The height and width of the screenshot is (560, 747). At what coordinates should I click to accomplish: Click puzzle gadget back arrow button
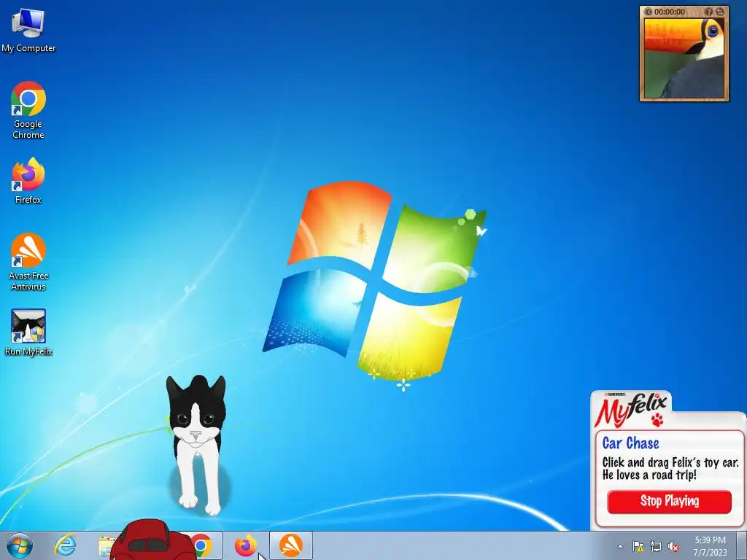(x=648, y=12)
